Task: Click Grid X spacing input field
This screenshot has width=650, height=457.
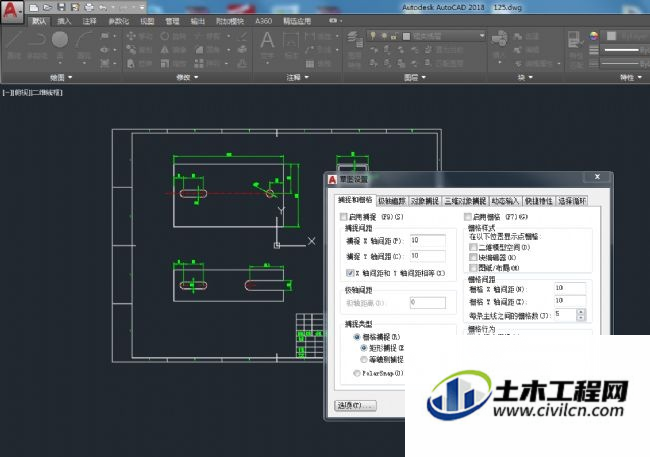Action: (x=570, y=288)
